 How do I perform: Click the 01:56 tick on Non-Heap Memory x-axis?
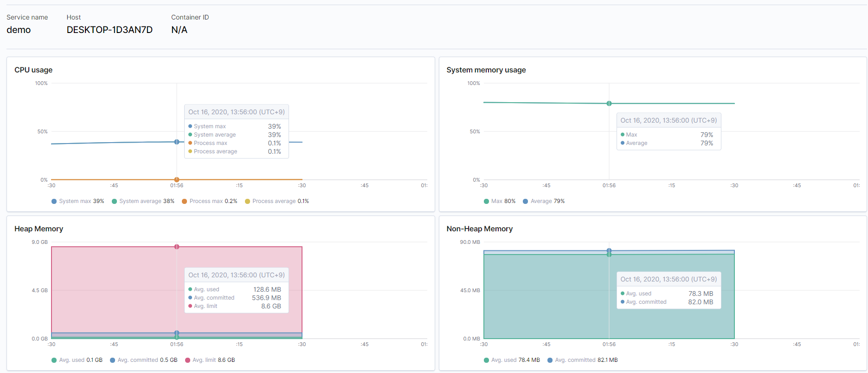(609, 344)
